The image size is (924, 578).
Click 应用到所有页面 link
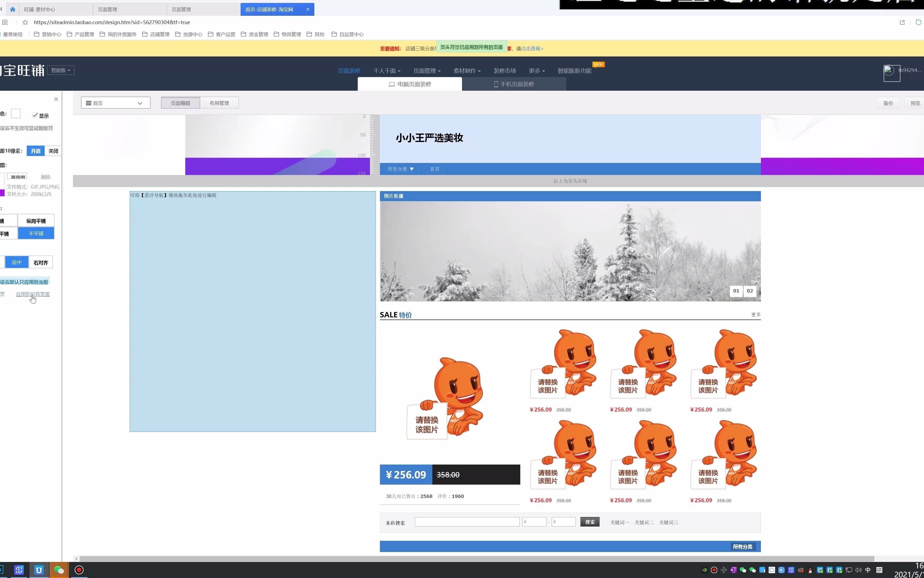tap(33, 294)
